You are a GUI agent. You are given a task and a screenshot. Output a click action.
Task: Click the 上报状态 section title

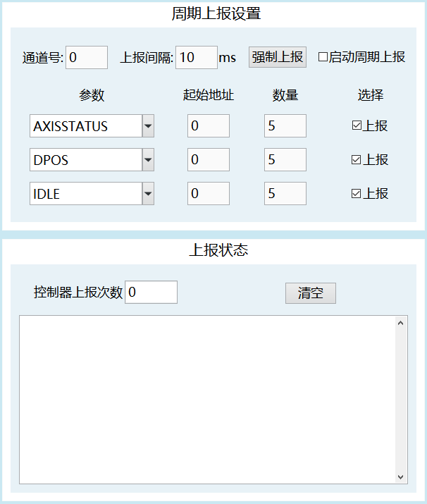click(x=218, y=250)
